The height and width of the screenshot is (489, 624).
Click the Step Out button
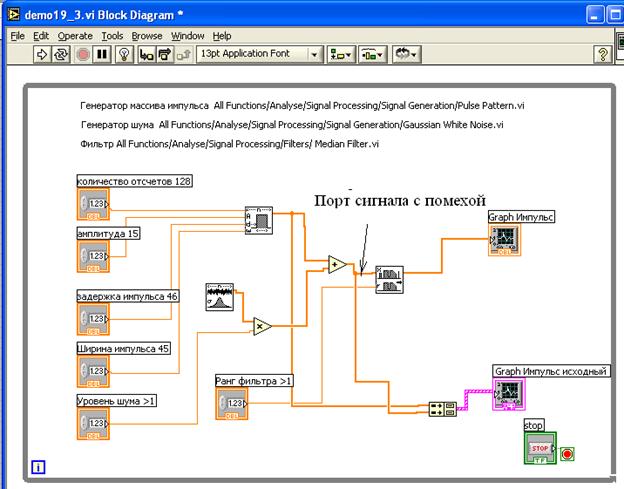coord(183,54)
